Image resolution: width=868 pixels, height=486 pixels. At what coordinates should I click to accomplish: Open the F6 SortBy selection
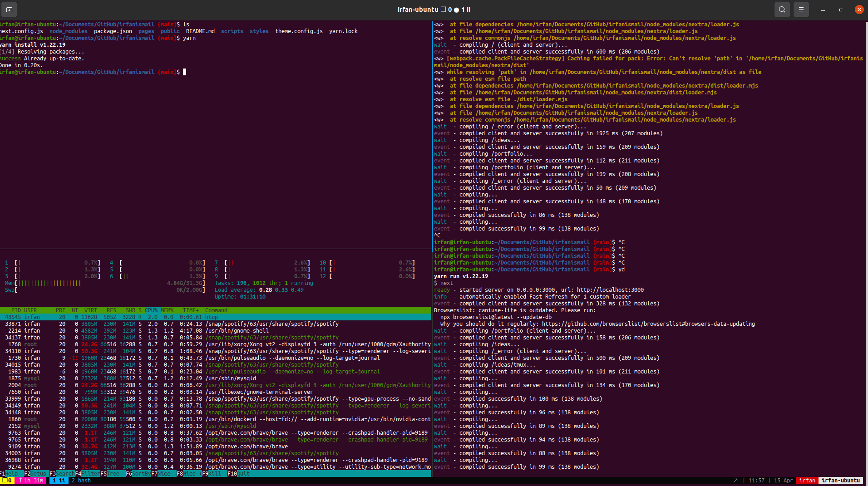pos(140,473)
